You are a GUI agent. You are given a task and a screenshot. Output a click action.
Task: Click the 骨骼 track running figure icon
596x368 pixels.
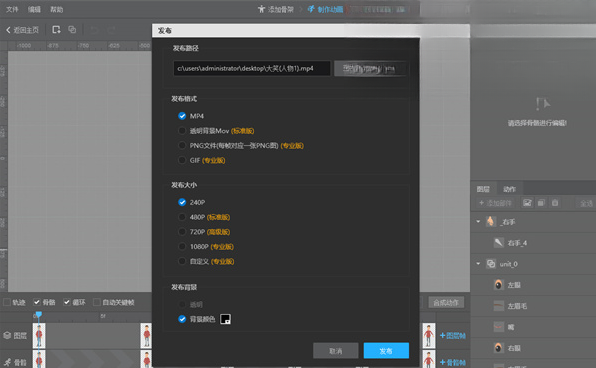[x=7, y=362]
